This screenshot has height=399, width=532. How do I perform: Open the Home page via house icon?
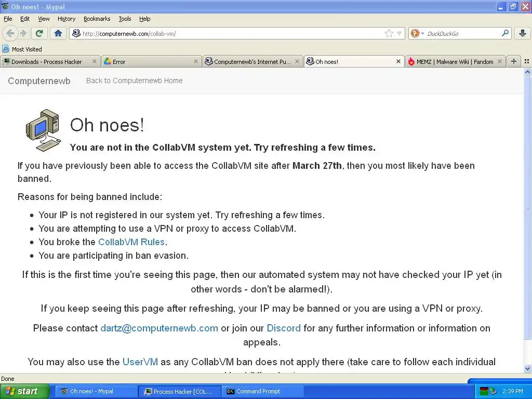click(x=58, y=33)
